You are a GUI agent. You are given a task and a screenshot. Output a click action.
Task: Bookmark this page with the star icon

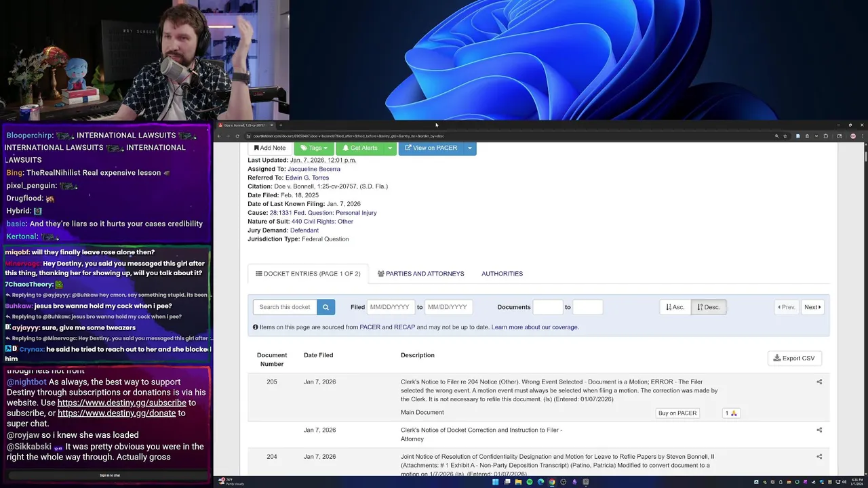(785, 136)
